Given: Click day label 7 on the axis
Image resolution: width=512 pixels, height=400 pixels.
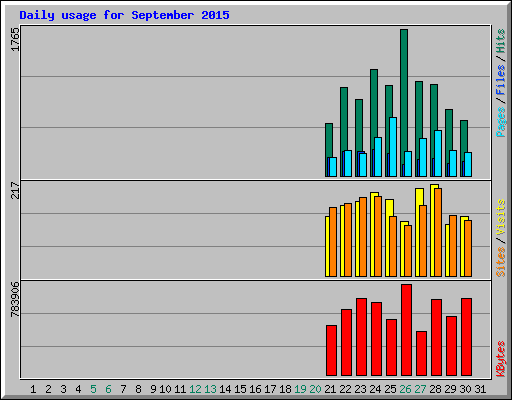Looking at the screenshot, I should tap(123, 389).
